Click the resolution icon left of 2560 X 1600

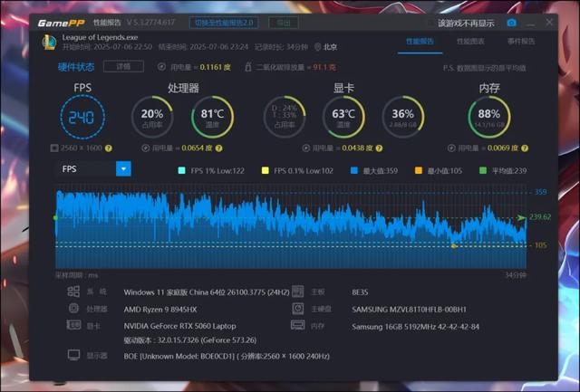point(54,148)
